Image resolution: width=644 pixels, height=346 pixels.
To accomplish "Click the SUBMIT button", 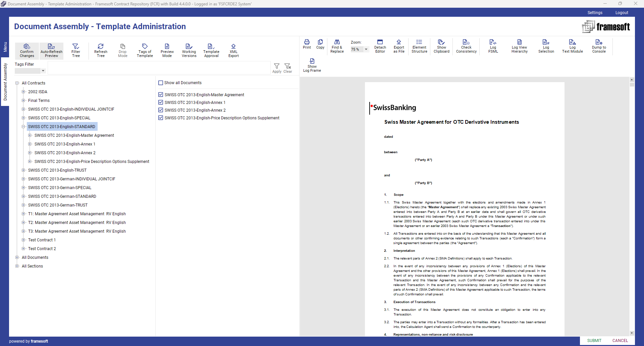I will point(594,341).
